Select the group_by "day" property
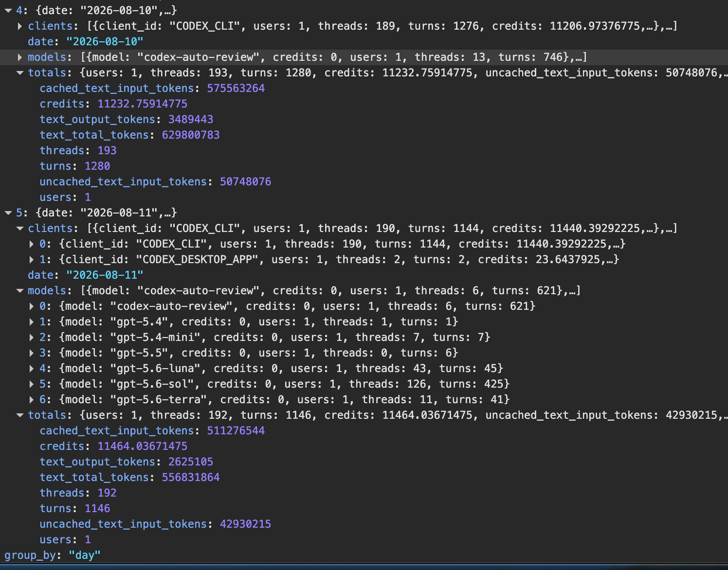This screenshot has height=570, width=728. click(53, 555)
